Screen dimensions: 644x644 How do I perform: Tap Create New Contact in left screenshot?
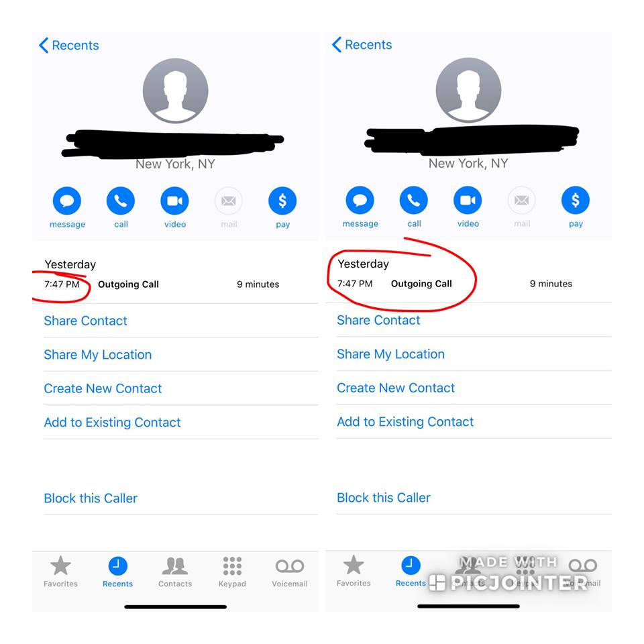103,388
